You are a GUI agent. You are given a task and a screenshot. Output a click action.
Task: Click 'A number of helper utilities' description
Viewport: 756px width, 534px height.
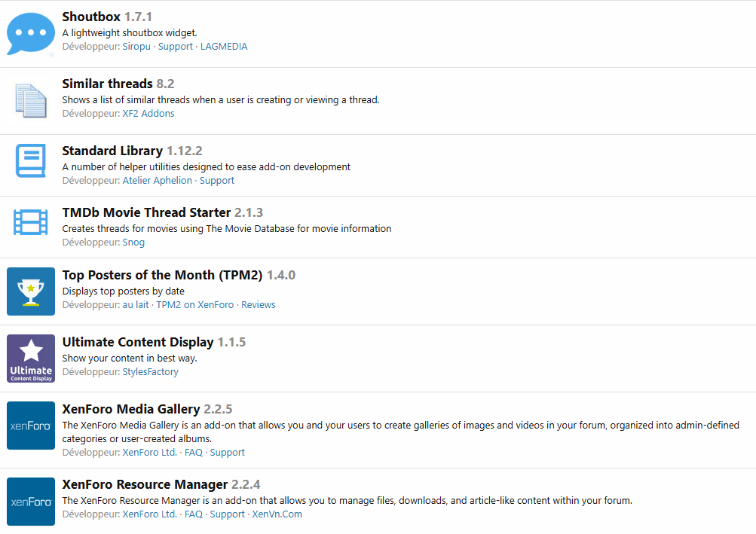point(207,166)
